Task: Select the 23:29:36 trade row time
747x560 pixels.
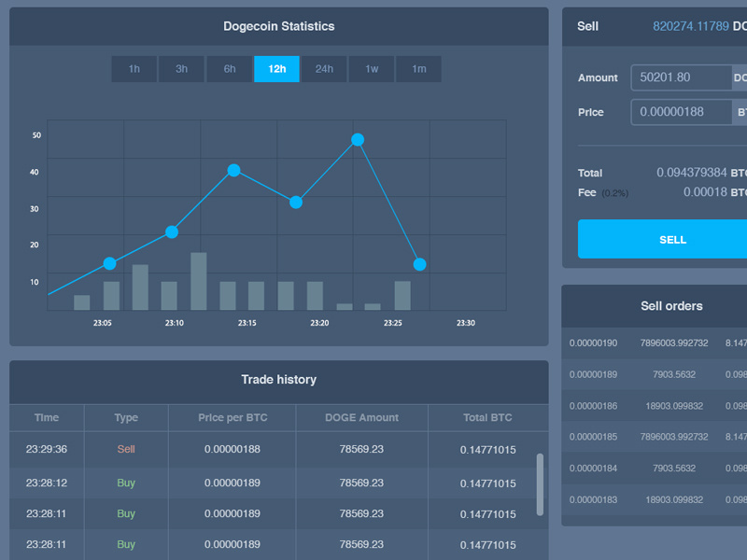Action: (47, 449)
